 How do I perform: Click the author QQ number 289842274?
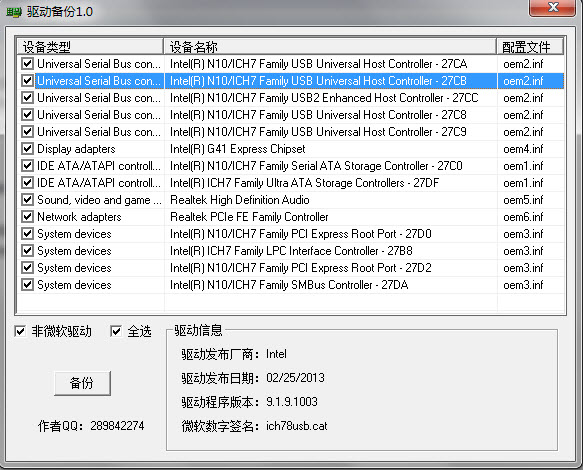[117, 426]
